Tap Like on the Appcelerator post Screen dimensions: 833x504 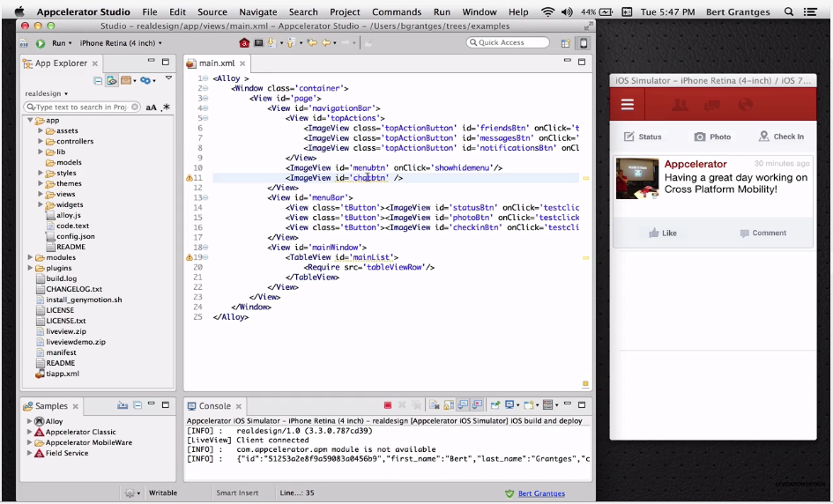(x=663, y=233)
